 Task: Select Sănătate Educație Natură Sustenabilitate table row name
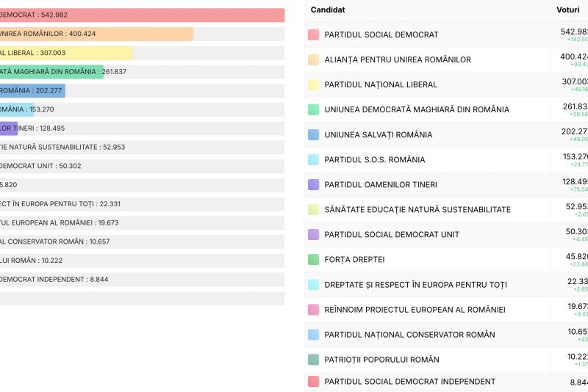[x=417, y=209]
